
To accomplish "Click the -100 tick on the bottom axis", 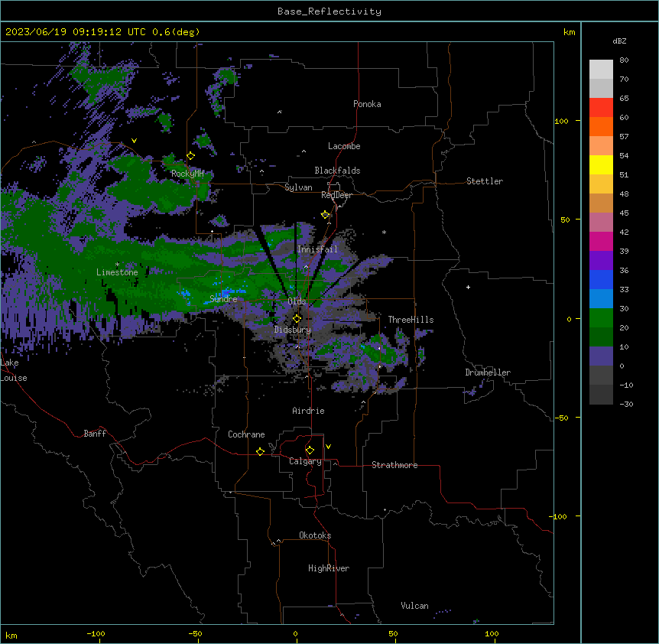I will (x=96, y=633).
